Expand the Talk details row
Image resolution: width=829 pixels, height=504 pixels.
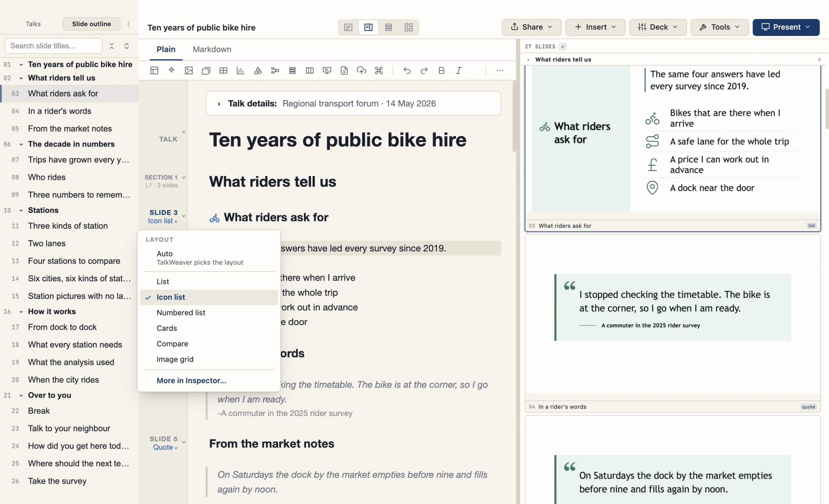click(353, 104)
